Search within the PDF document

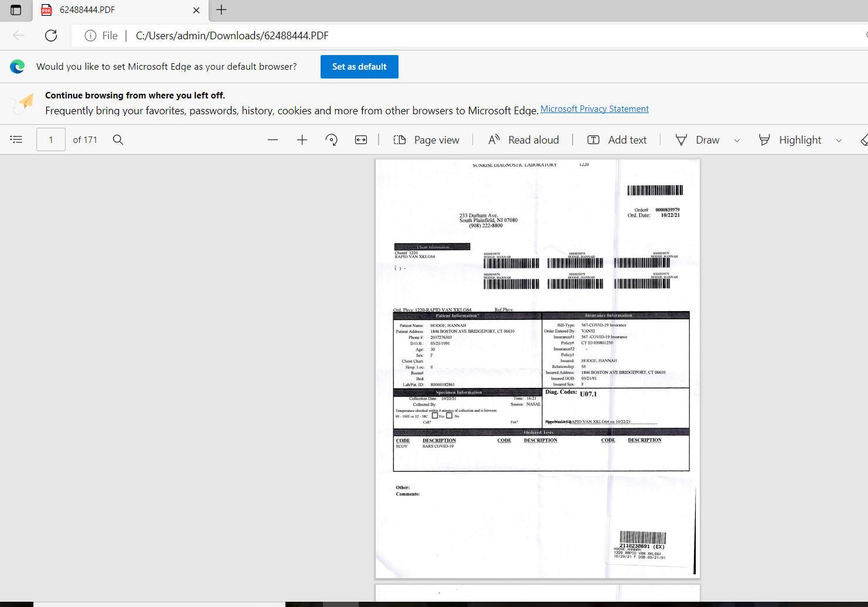[x=118, y=139]
